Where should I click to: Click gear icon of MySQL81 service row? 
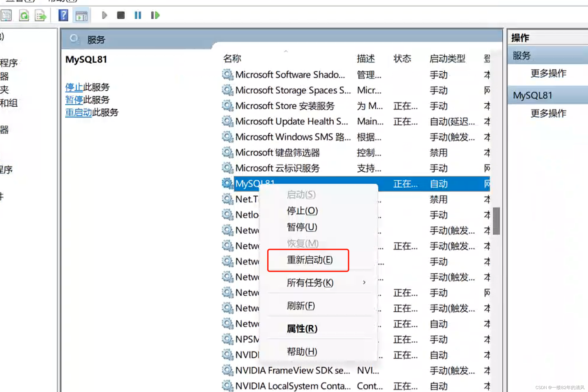(227, 184)
